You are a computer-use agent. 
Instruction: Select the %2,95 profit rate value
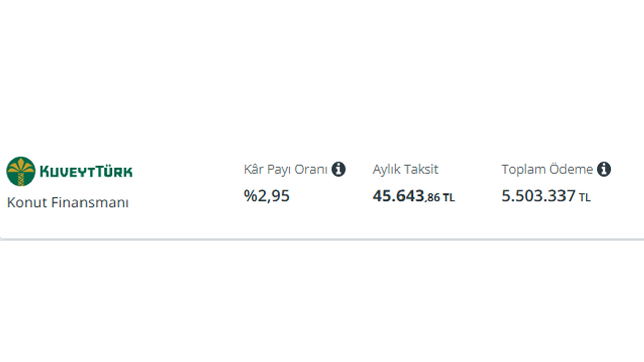click(267, 196)
